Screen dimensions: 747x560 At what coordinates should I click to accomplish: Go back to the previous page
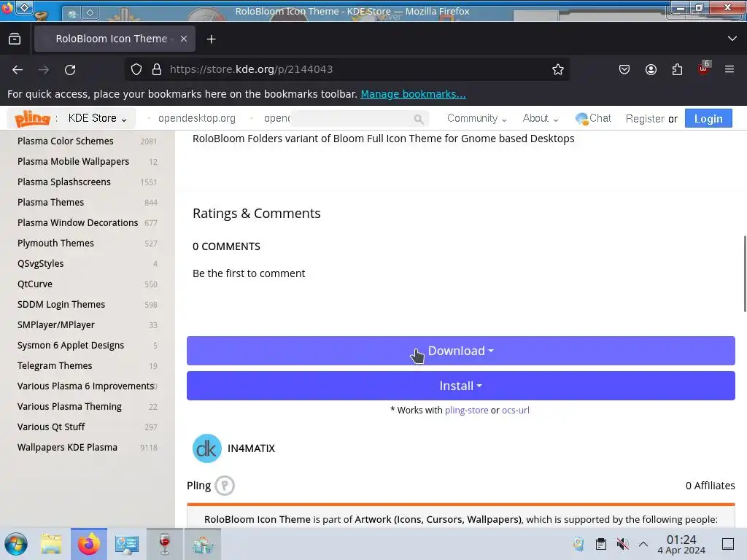(x=18, y=69)
